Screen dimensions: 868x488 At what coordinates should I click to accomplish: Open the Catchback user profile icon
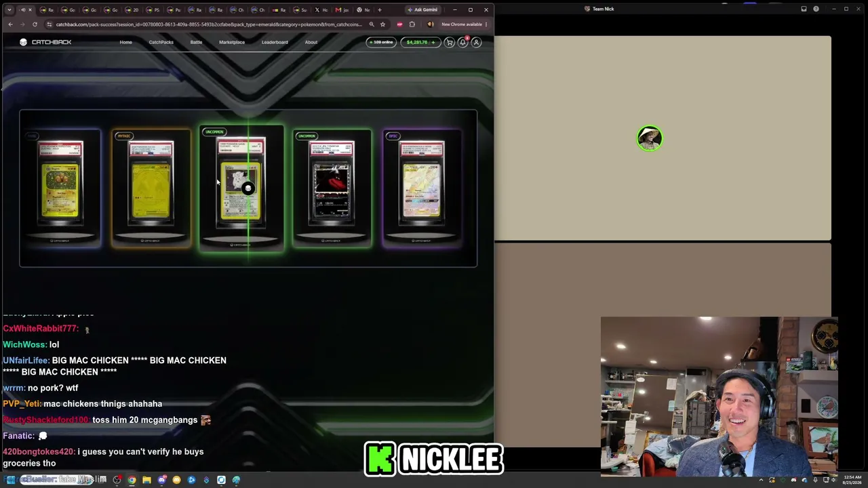pyautogui.click(x=476, y=42)
